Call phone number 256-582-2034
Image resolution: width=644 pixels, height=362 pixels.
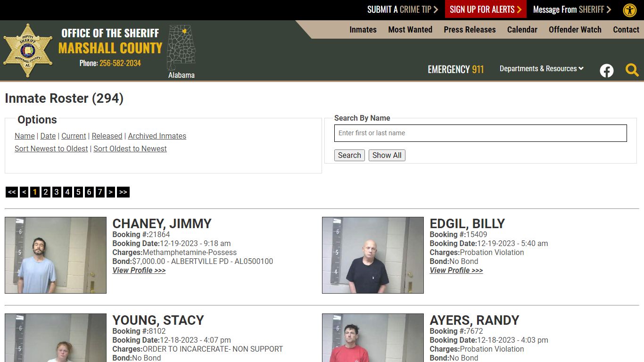[x=120, y=63]
